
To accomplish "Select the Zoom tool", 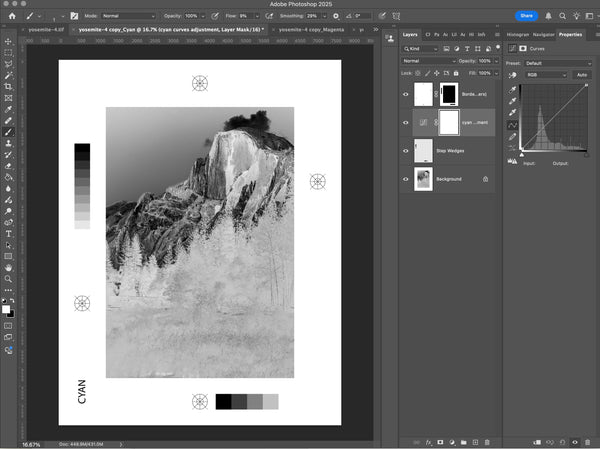I will (x=8, y=279).
